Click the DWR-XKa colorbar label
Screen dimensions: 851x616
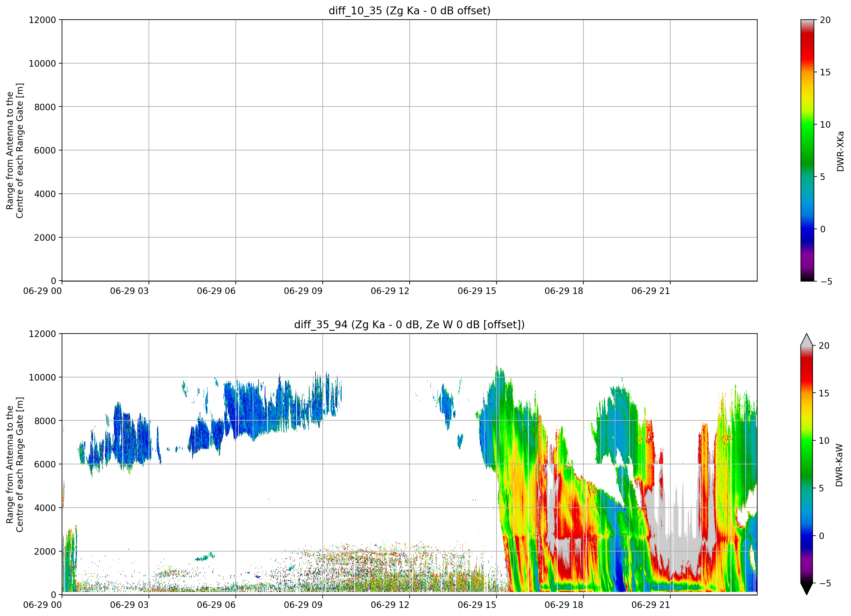(840, 151)
